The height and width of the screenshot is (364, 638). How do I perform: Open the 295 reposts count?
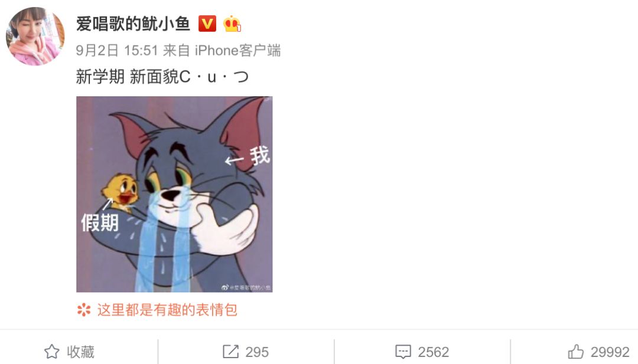coord(257,352)
